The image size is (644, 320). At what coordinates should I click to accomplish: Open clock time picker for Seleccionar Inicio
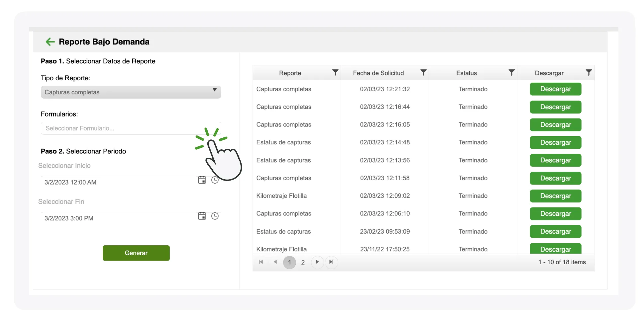click(215, 180)
